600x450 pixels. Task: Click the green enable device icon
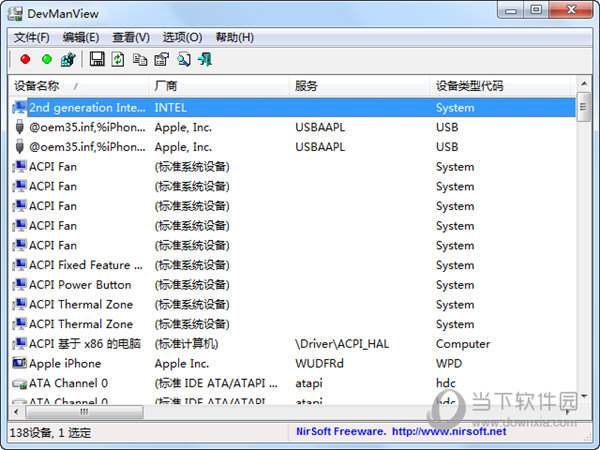pos(47,59)
